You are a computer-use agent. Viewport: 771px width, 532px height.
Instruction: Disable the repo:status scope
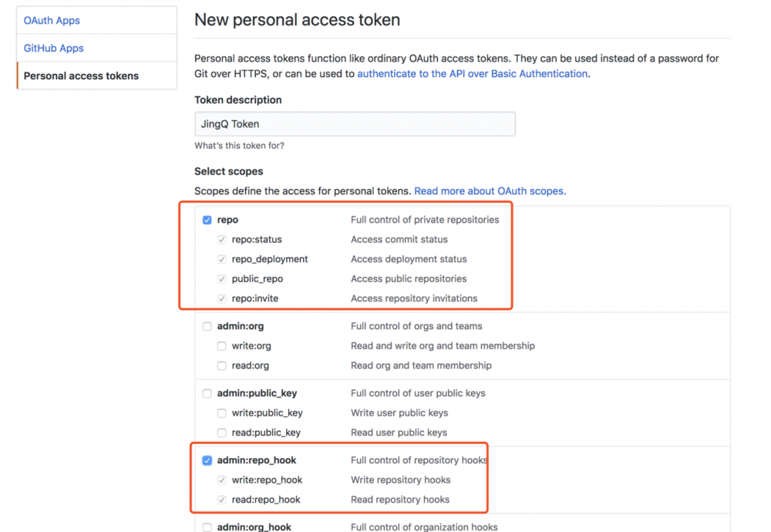221,239
